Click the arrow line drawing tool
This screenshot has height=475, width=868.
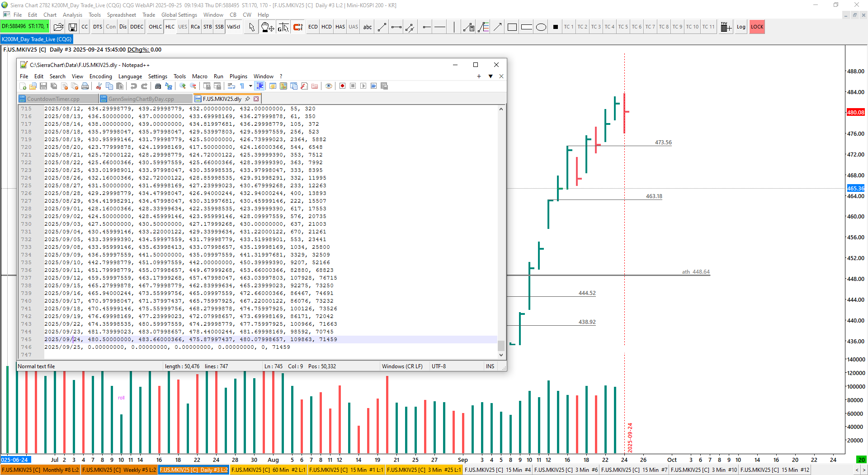click(497, 27)
